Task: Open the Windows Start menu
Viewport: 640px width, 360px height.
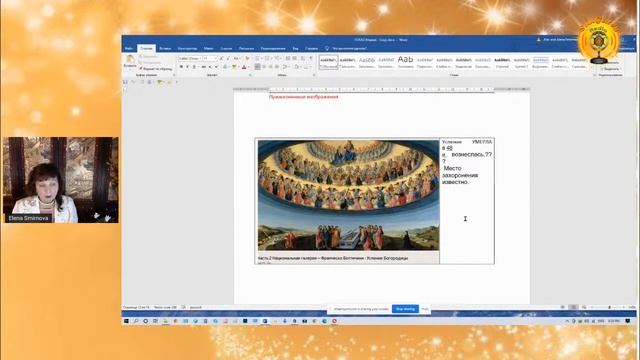Action: click(x=126, y=321)
